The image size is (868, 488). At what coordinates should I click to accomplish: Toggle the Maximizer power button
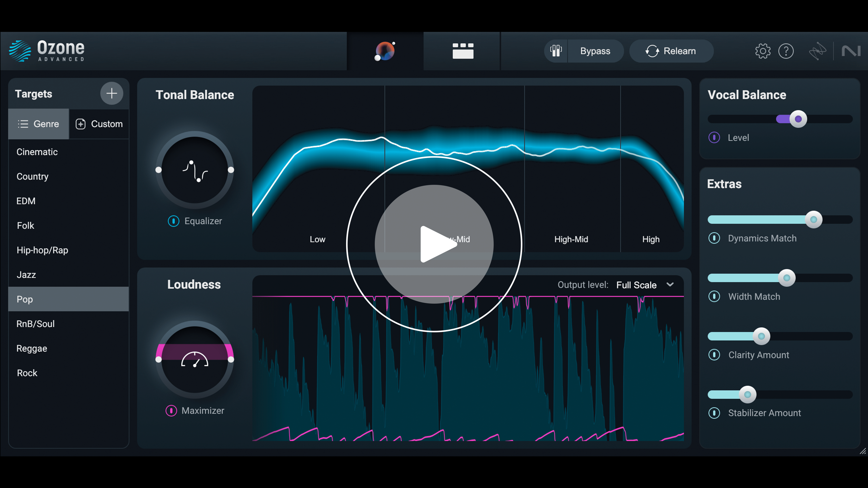(171, 411)
